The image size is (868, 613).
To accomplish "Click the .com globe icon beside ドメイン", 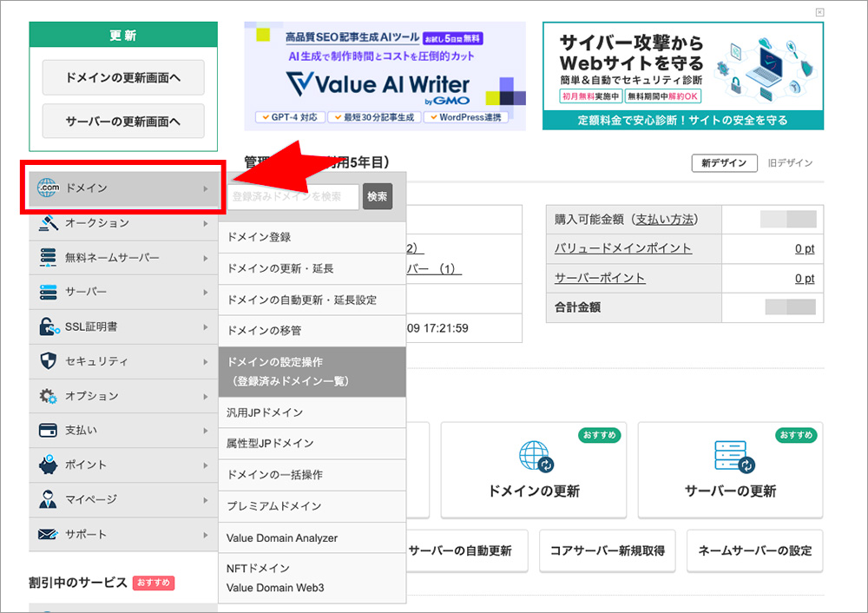I will point(48,188).
